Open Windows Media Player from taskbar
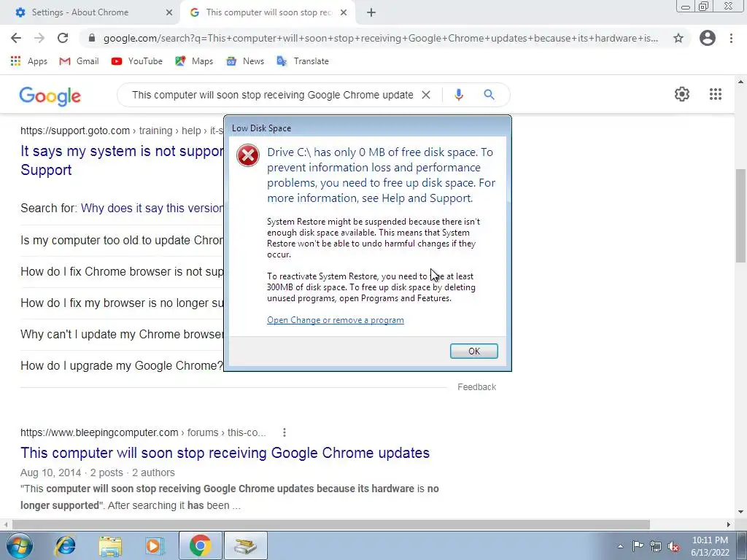The height and width of the screenshot is (560, 747). click(155, 545)
